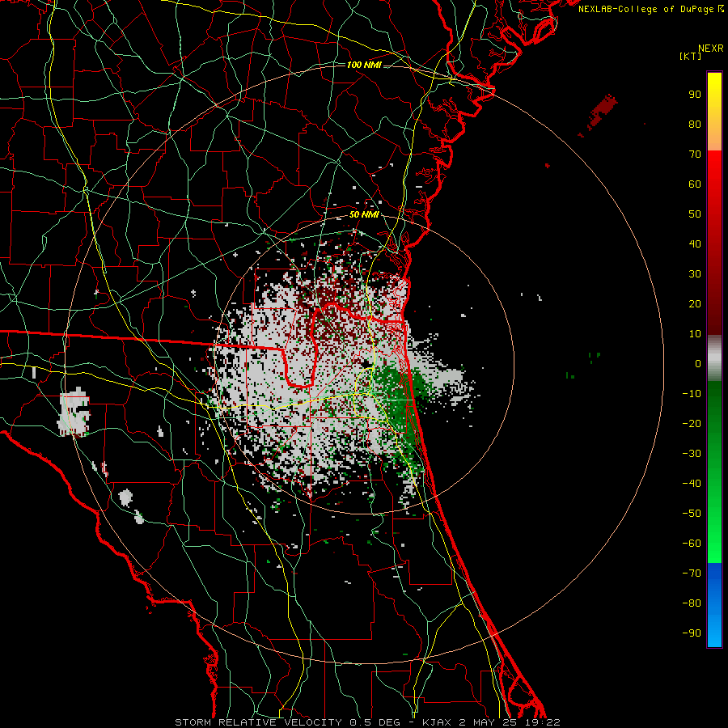728x728 pixels.
Task: Click the large isolated gray echo blob on the far west
Action: (x=74, y=413)
